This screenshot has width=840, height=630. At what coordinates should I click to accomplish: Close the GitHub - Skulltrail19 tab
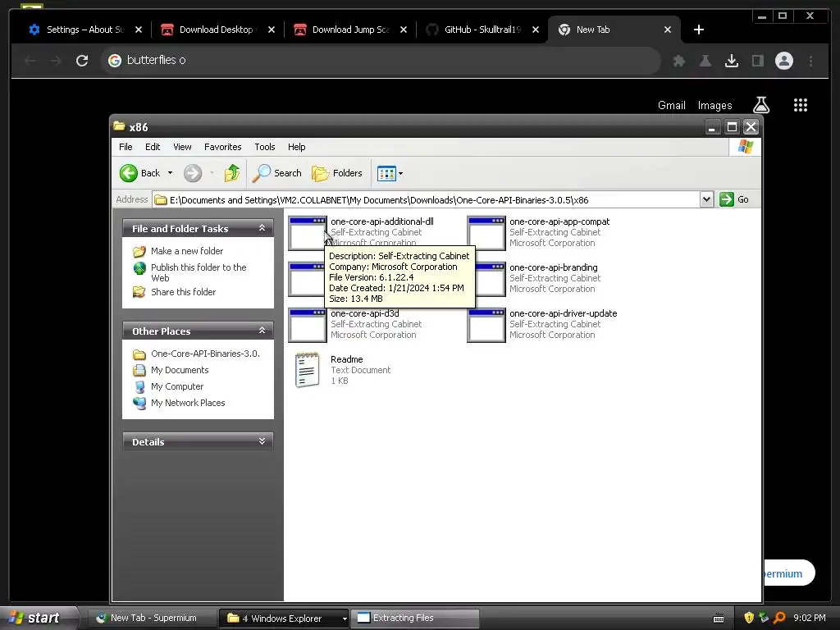point(535,30)
